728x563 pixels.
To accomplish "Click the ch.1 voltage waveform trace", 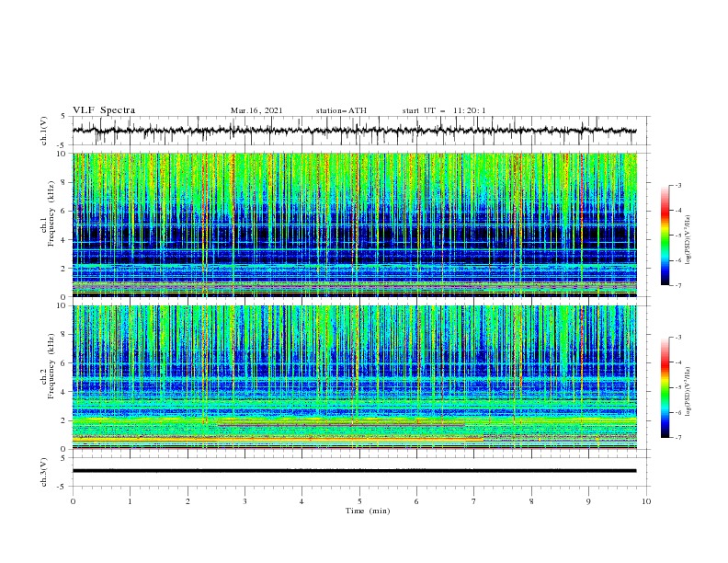I will 354,131.
